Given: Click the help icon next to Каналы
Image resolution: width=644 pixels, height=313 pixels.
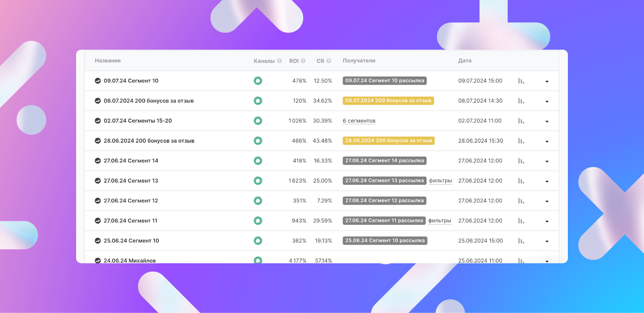Looking at the screenshot, I should (279, 61).
